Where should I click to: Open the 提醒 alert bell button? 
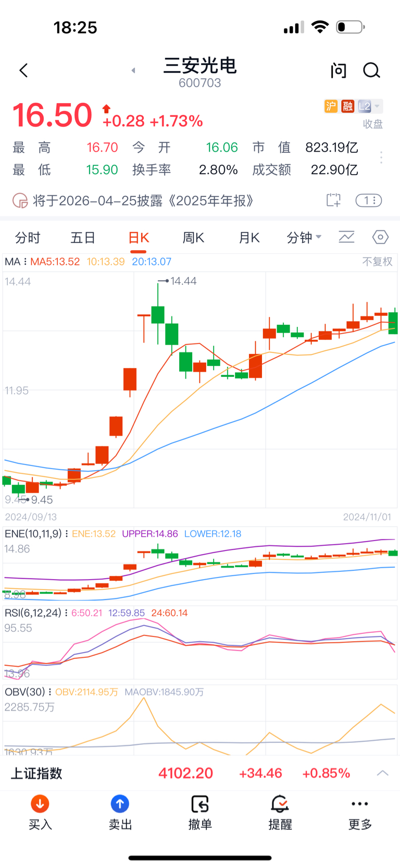coord(280,812)
